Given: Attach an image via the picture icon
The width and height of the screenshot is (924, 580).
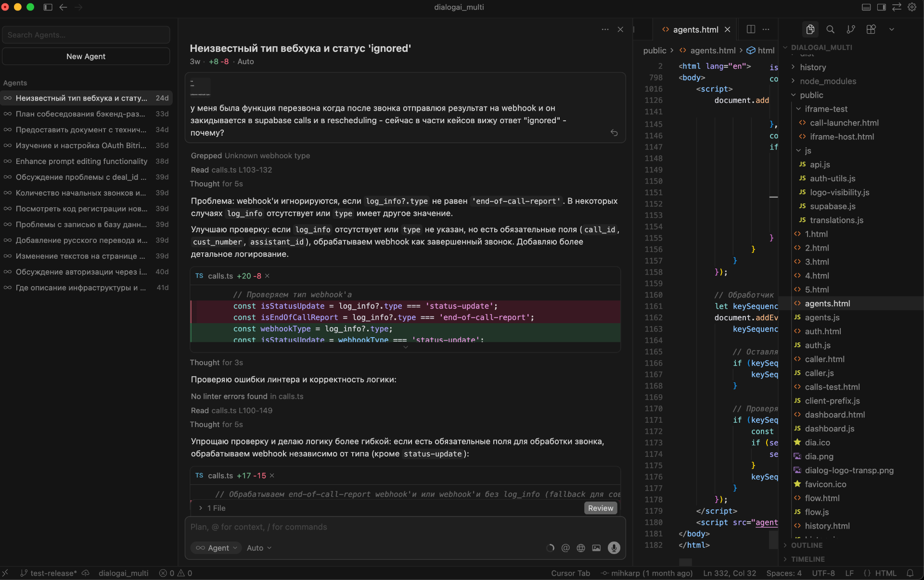Looking at the screenshot, I should coord(596,548).
